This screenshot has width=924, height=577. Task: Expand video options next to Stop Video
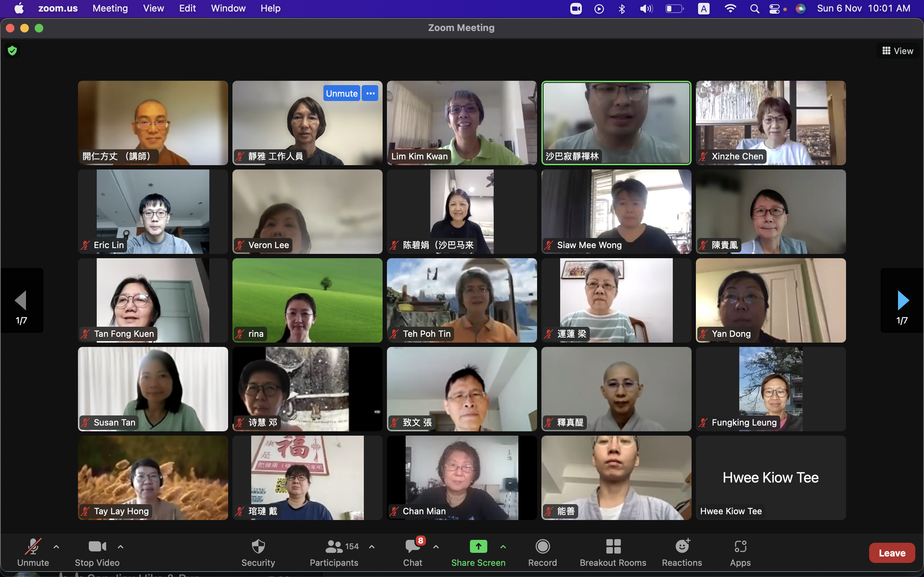(121, 546)
